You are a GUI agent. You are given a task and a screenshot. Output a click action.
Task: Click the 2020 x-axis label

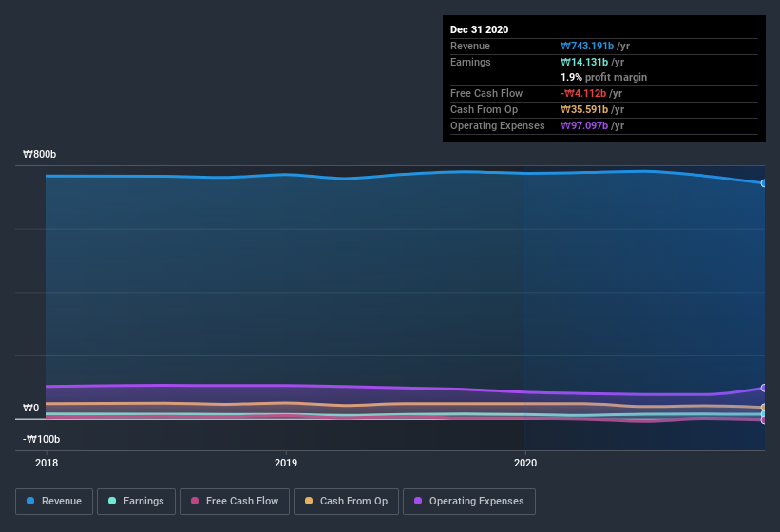point(525,463)
